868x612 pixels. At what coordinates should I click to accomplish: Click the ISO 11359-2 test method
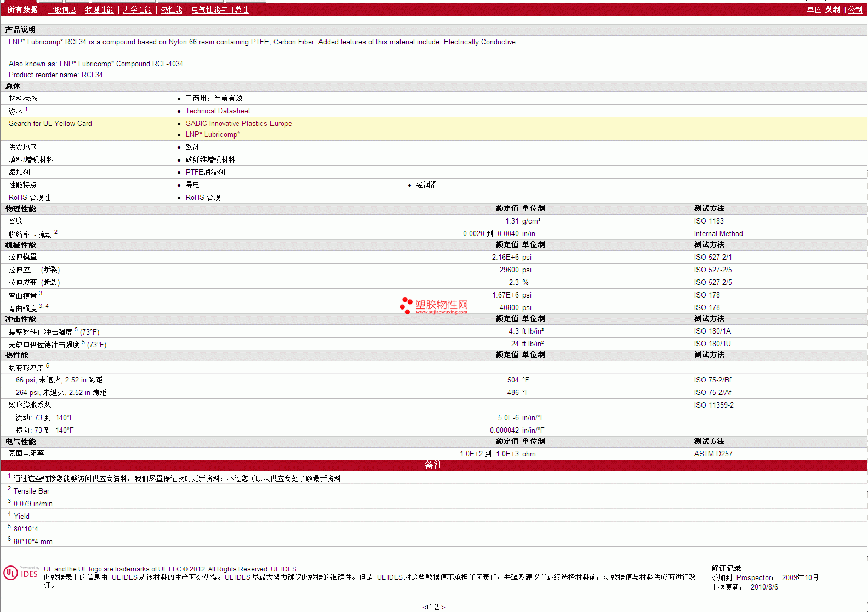coord(713,405)
